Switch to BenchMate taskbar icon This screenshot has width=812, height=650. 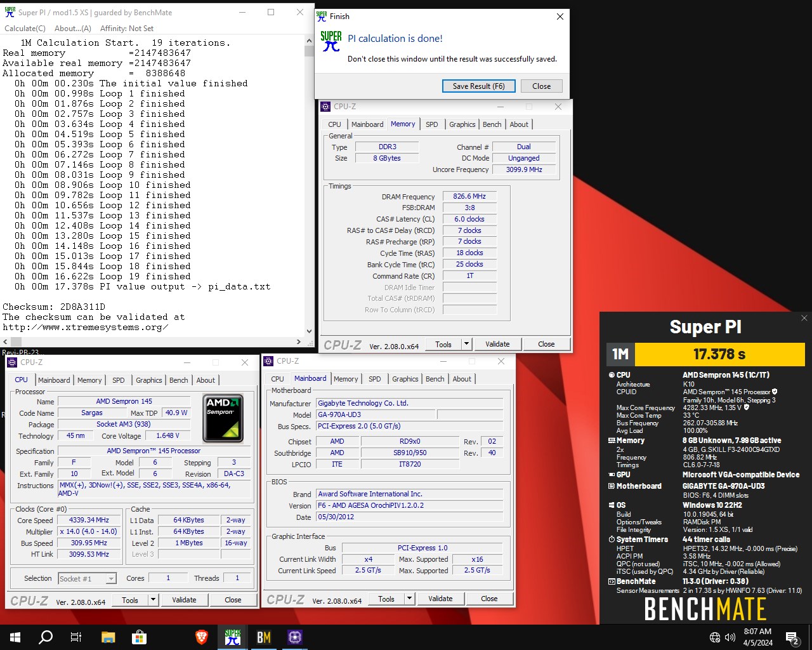pyautogui.click(x=264, y=637)
